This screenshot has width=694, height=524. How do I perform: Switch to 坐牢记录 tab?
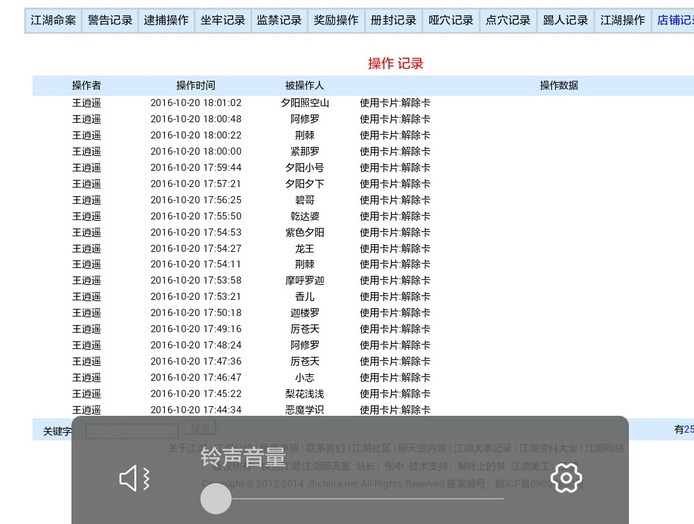pos(223,20)
